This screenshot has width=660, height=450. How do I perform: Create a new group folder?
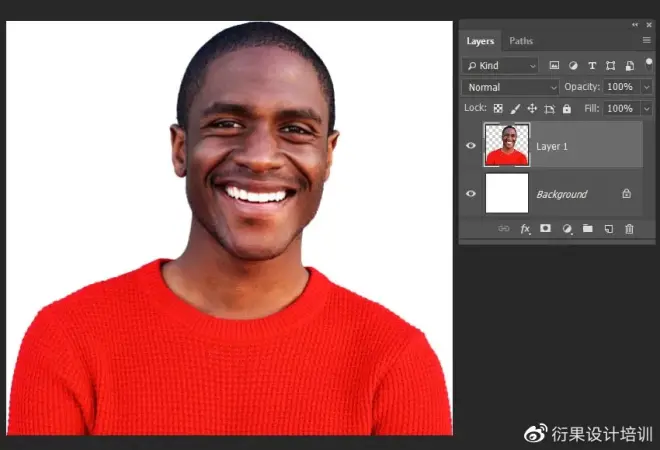(588, 229)
